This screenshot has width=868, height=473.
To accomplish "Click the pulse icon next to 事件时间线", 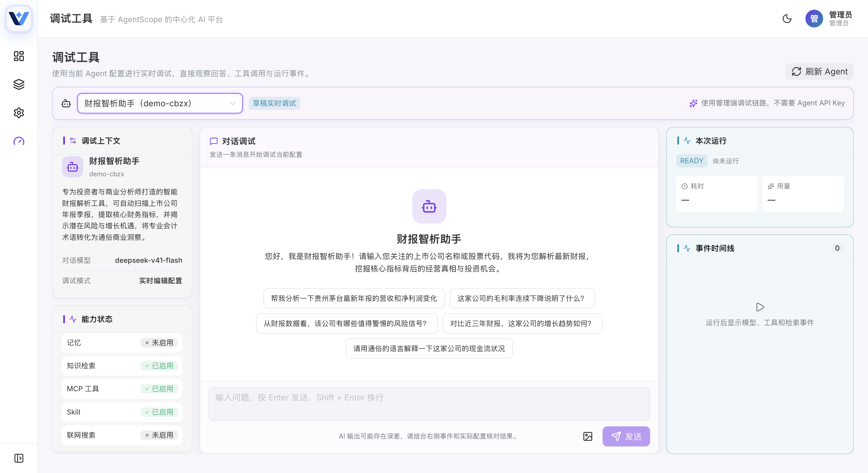I will [687, 248].
